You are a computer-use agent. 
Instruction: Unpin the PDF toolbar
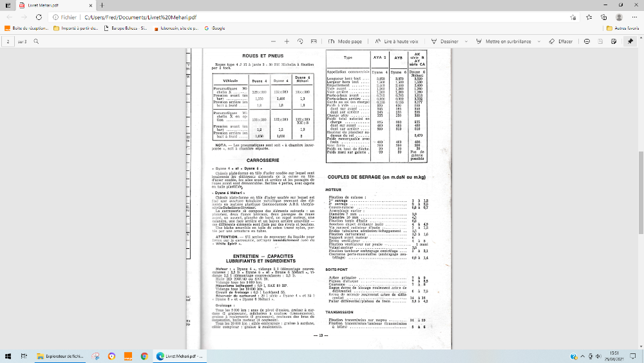click(630, 41)
